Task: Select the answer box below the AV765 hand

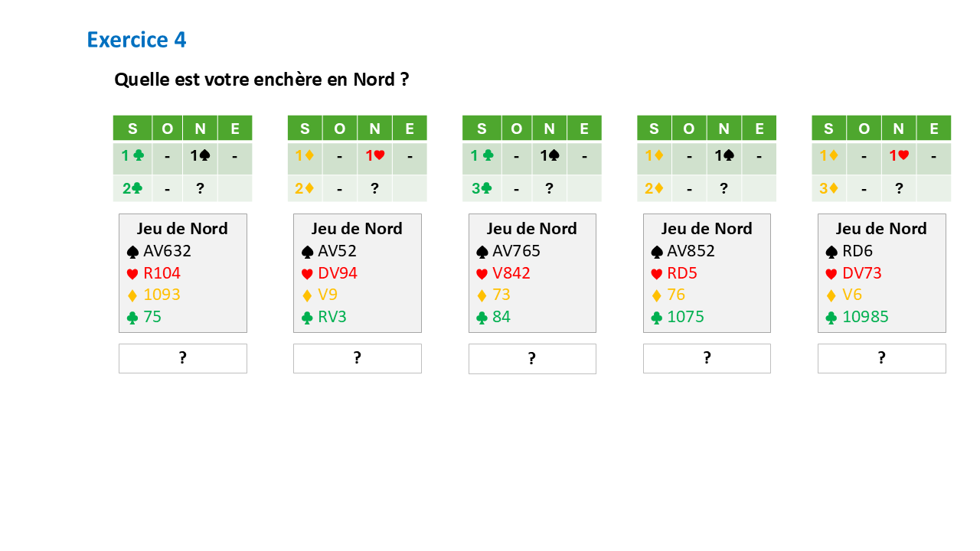Action: (x=532, y=359)
